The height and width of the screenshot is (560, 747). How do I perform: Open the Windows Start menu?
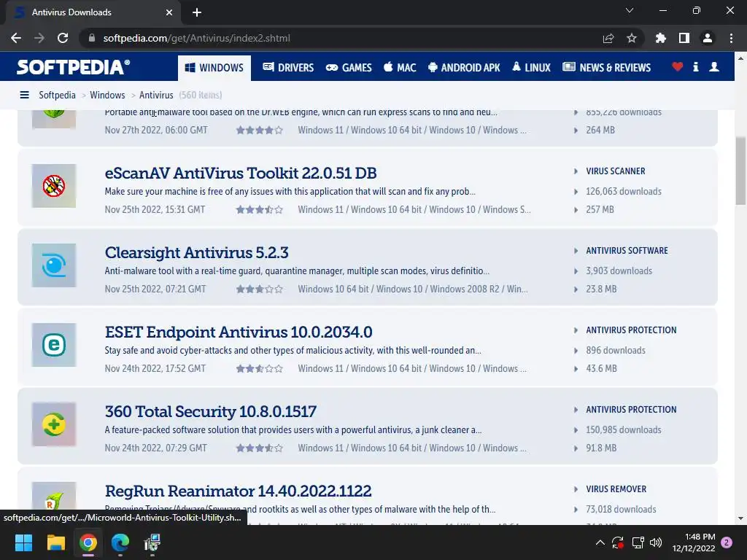[x=23, y=542]
